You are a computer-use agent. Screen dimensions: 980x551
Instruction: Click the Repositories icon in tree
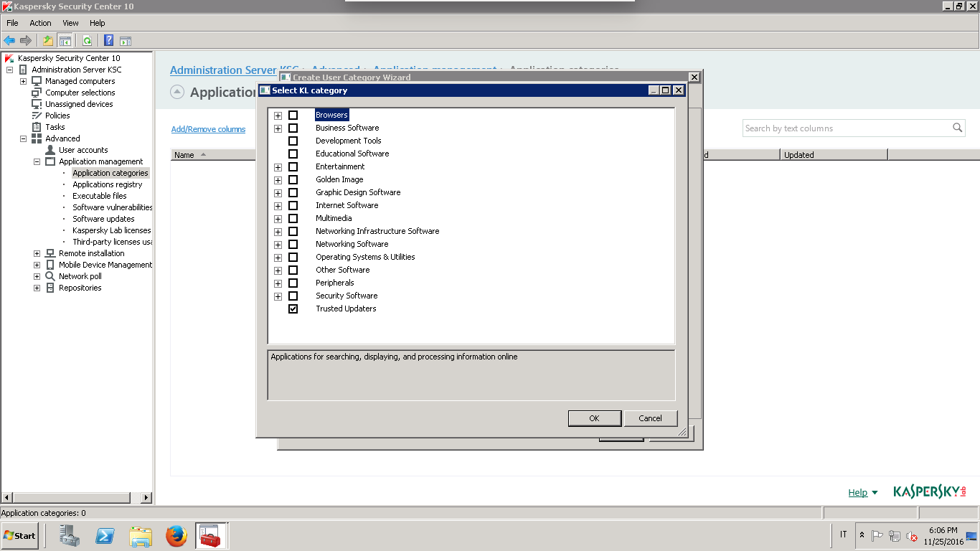point(50,288)
